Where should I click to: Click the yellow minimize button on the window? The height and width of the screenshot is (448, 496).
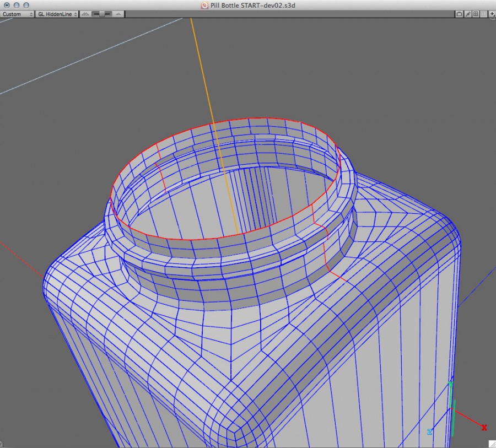click(x=17, y=5)
